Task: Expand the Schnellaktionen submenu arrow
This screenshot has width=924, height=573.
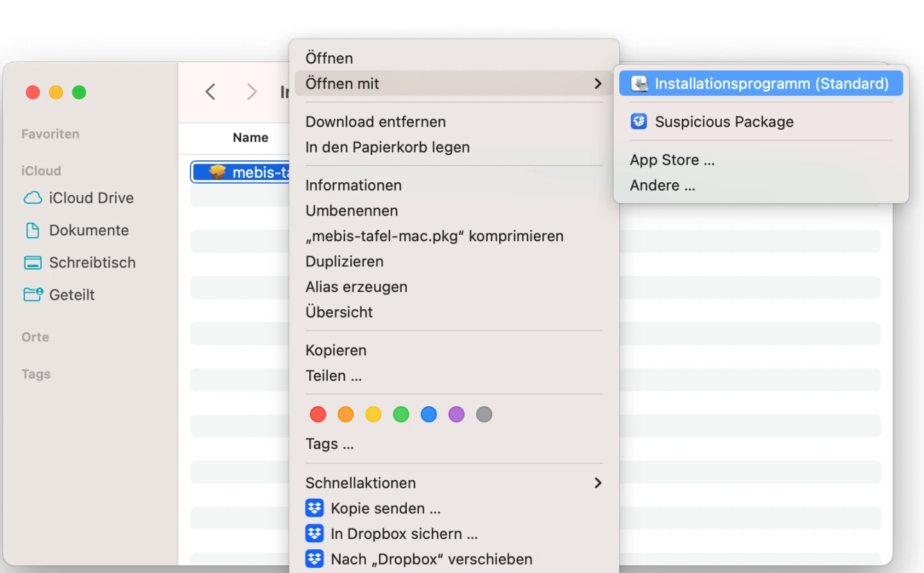Action: (597, 483)
